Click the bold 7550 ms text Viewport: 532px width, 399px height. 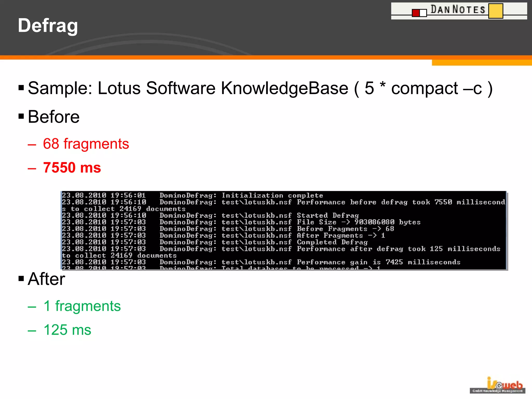pyautogui.click(x=72, y=168)
